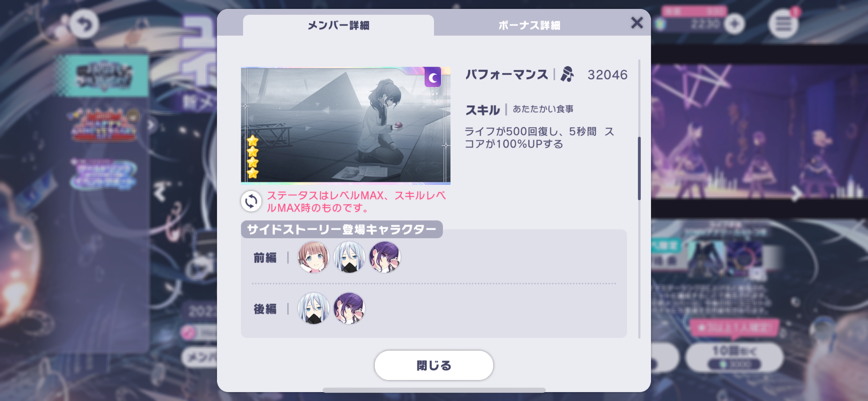
Task: Select purple-haired character in 後編 row
Action: [349, 309]
